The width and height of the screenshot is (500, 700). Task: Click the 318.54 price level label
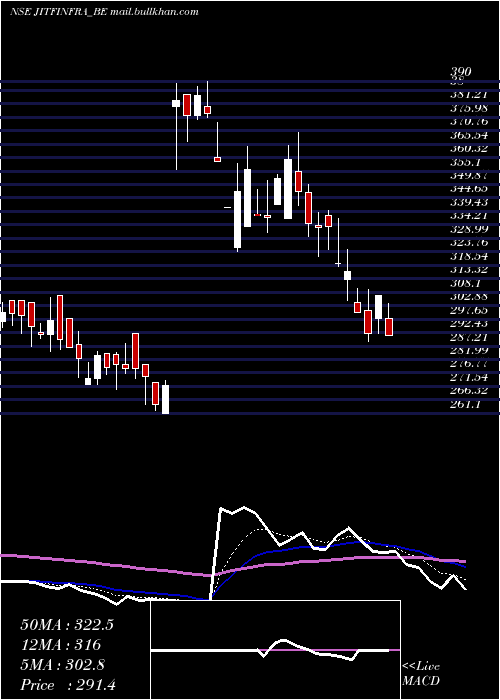tap(468, 256)
